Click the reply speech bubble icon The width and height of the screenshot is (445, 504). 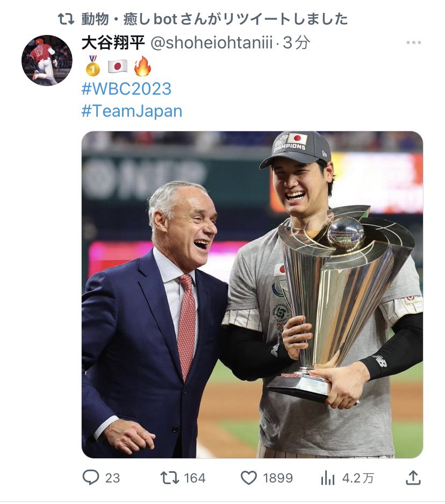pos(90,477)
